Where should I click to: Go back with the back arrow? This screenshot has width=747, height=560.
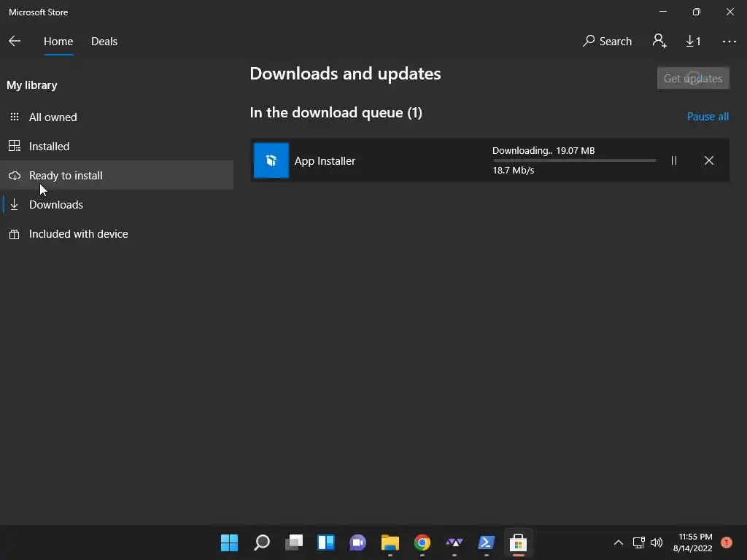15,42
